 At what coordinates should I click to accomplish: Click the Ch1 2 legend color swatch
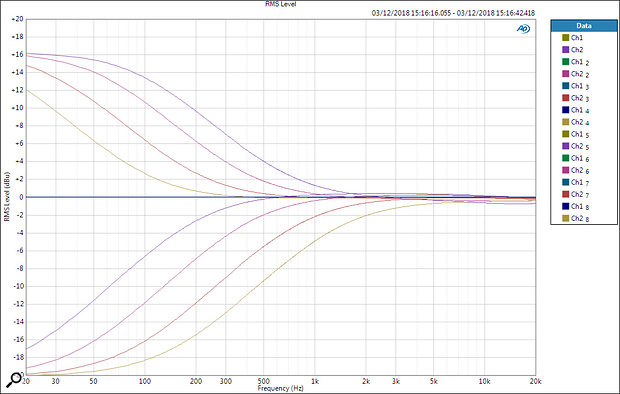[x=565, y=62]
